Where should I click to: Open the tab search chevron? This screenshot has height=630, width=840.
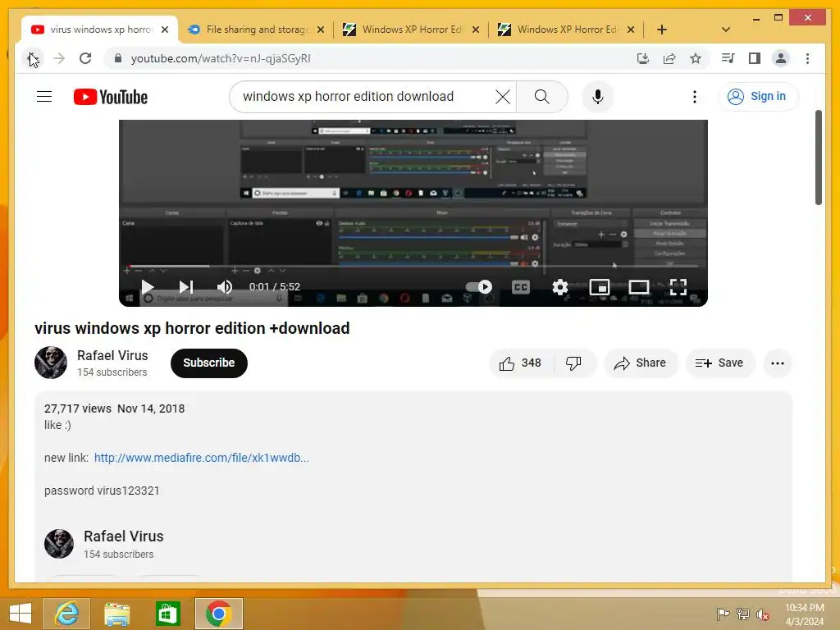pos(725,30)
